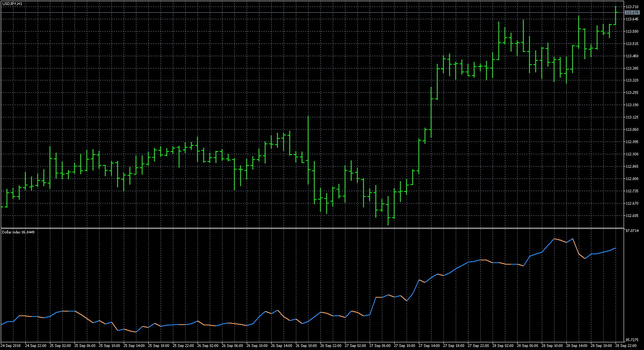Select the Dollar index 86.8449 indicator label
Screen dimensions: 644x350
pos(18,232)
